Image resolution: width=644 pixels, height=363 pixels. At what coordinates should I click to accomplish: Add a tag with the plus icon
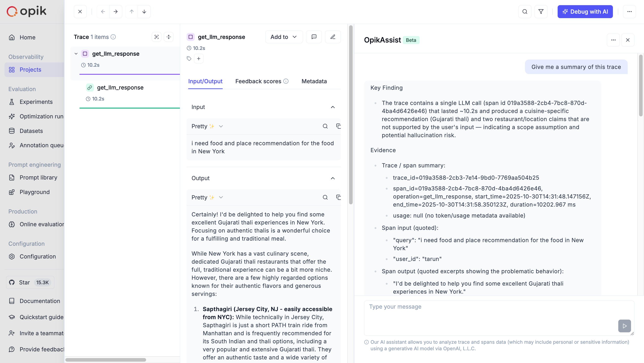coord(199,58)
